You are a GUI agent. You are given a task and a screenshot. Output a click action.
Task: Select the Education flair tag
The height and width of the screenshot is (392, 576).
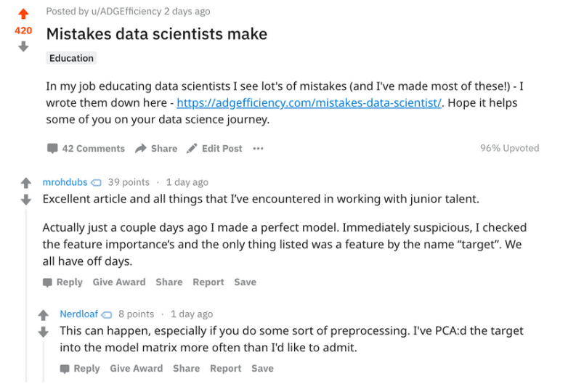click(71, 58)
